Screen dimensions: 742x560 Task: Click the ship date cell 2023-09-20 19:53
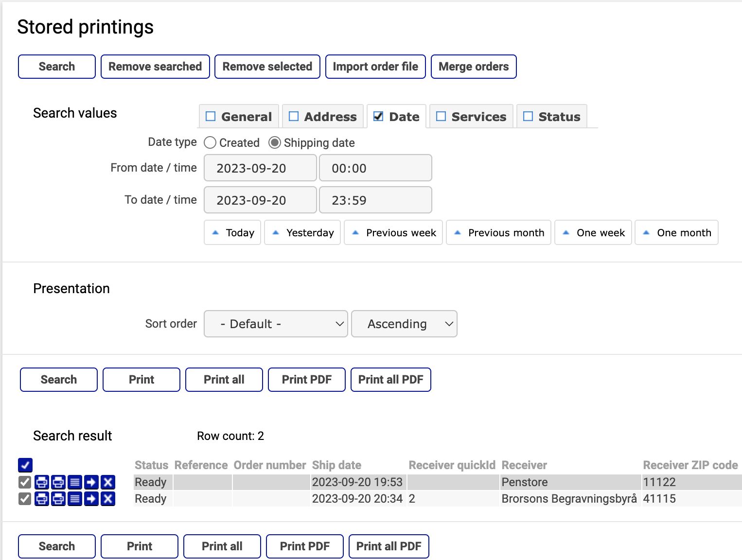point(358,482)
